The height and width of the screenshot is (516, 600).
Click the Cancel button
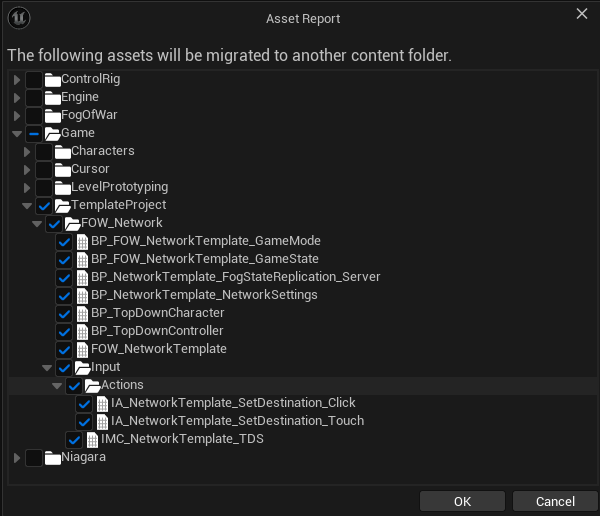point(555,501)
